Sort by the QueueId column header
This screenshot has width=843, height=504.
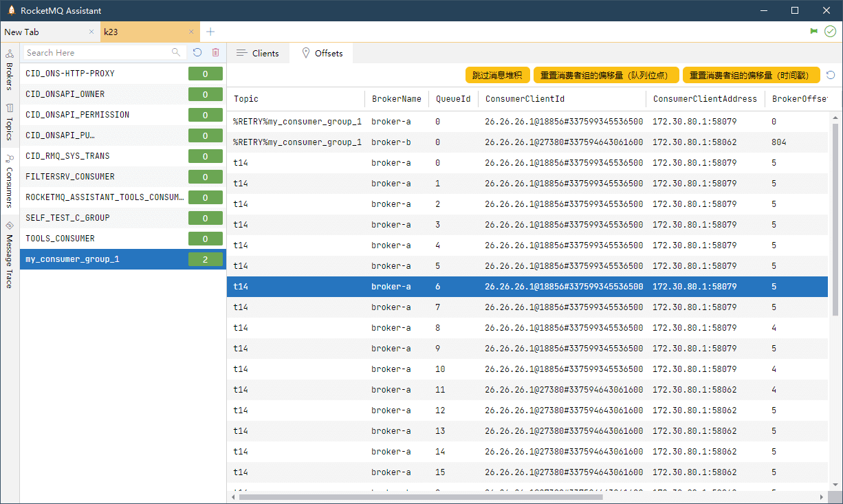pos(453,99)
